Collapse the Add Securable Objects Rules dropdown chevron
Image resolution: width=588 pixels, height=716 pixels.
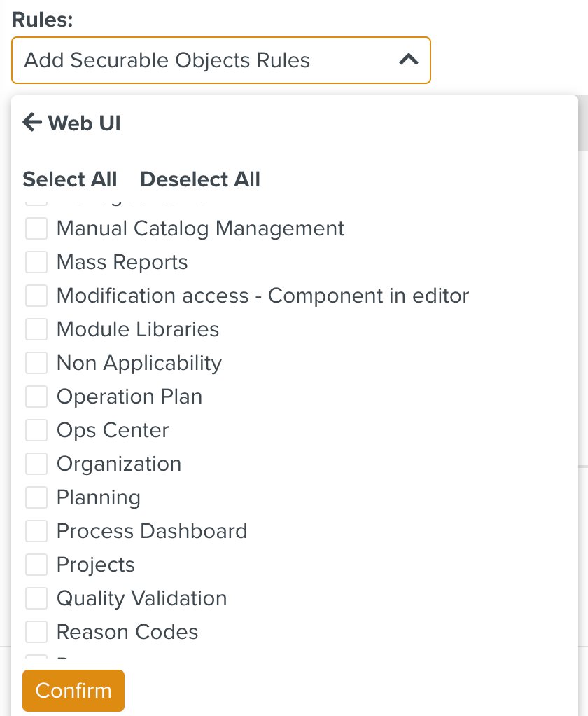coord(409,60)
